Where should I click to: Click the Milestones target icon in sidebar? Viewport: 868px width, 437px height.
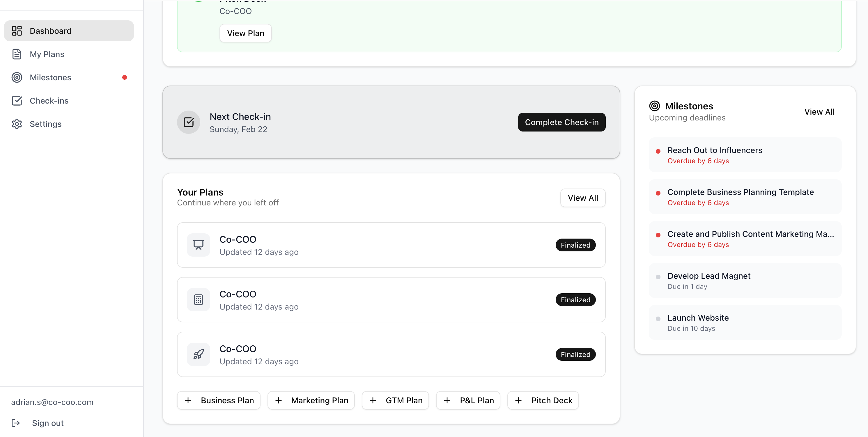(x=17, y=77)
